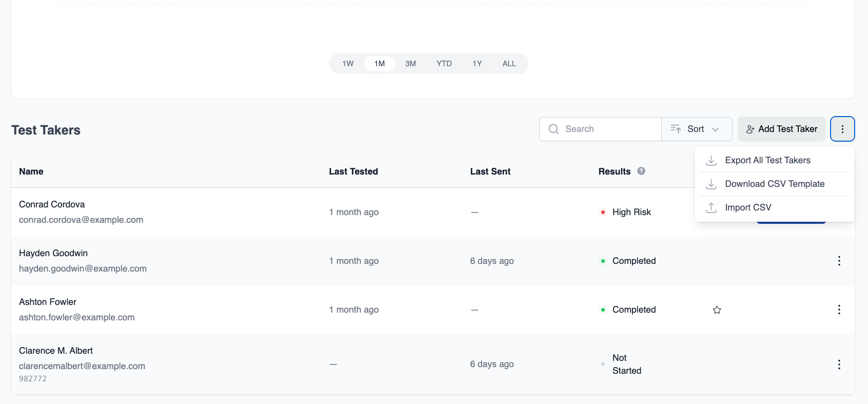The height and width of the screenshot is (404, 868).
Task: Click conrad.cordova@example.com email
Action: point(81,220)
